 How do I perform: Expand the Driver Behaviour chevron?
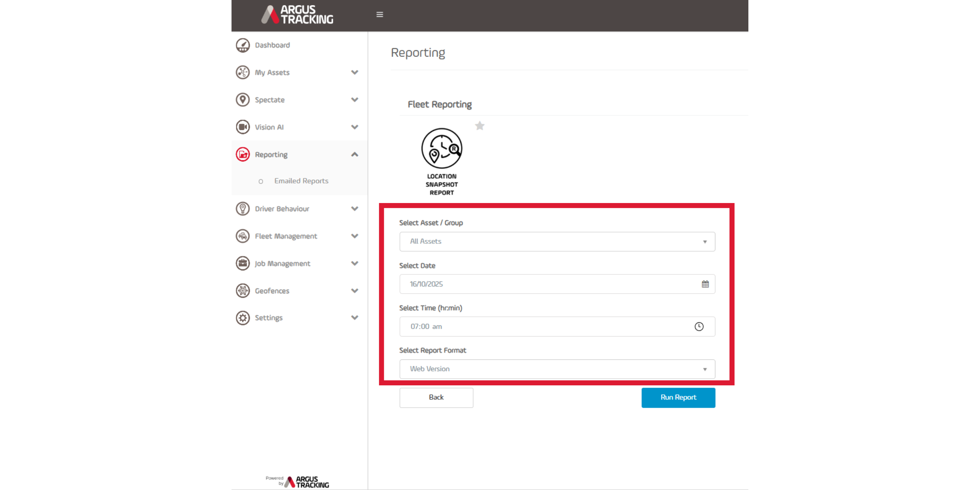354,209
